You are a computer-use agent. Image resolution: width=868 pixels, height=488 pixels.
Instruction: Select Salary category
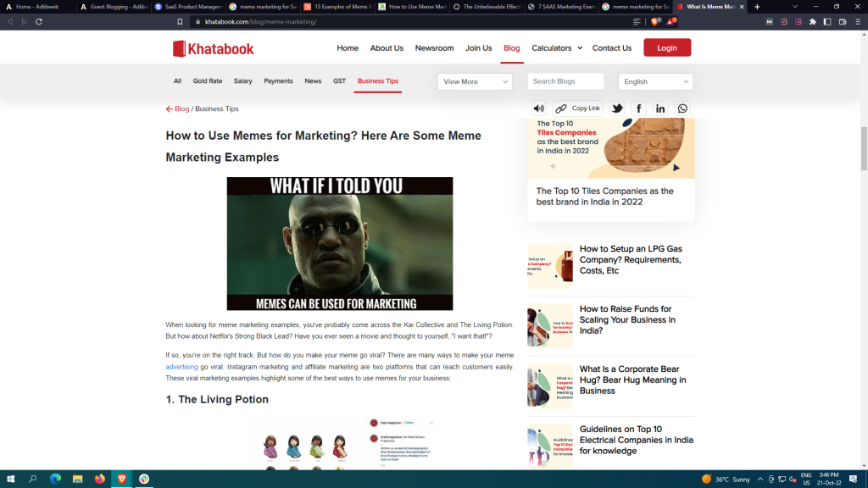pos(242,80)
